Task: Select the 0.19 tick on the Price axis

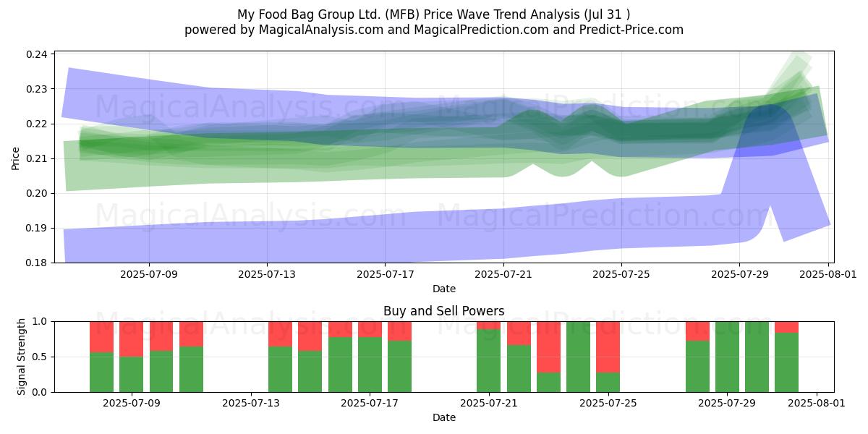Action: [x=38, y=229]
